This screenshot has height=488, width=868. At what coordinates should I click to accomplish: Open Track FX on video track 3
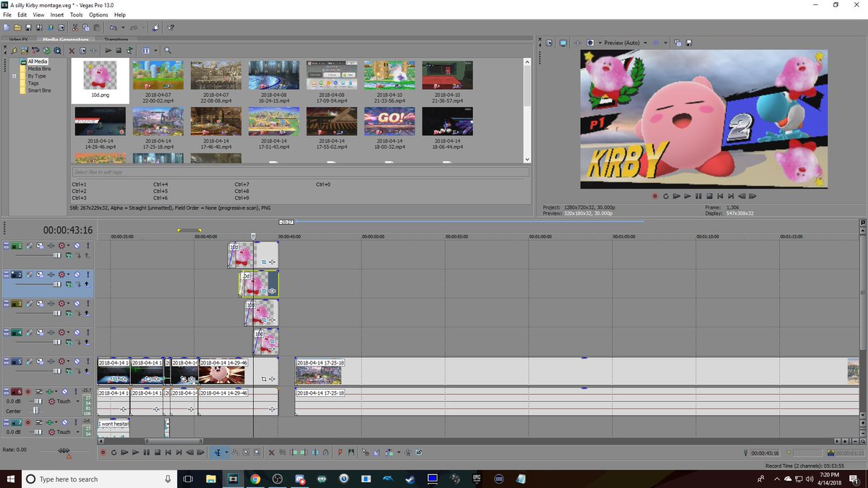[51, 304]
